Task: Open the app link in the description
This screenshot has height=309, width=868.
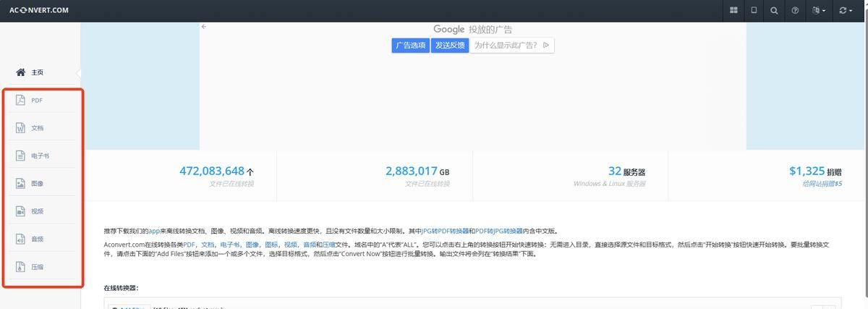Action: tap(154, 230)
